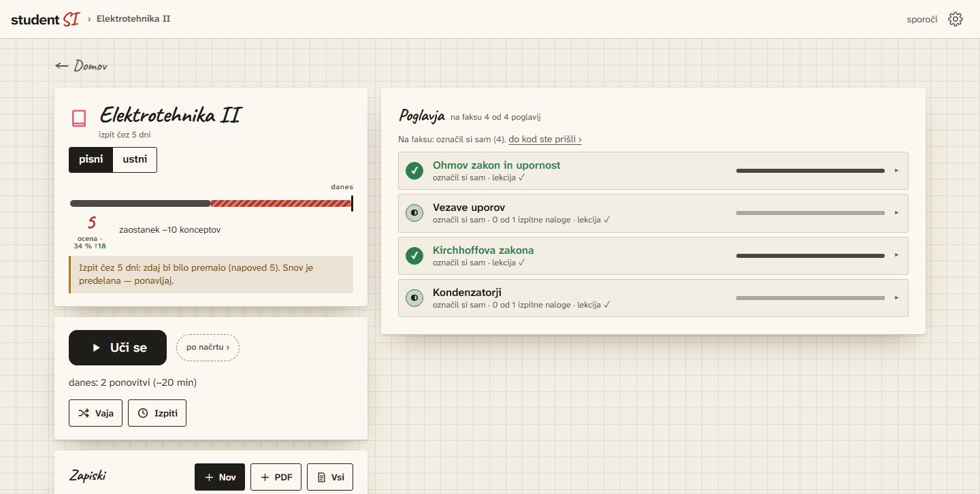Click the Zapiski section heading
Screen dimensions: 980x494
(88, 476)
